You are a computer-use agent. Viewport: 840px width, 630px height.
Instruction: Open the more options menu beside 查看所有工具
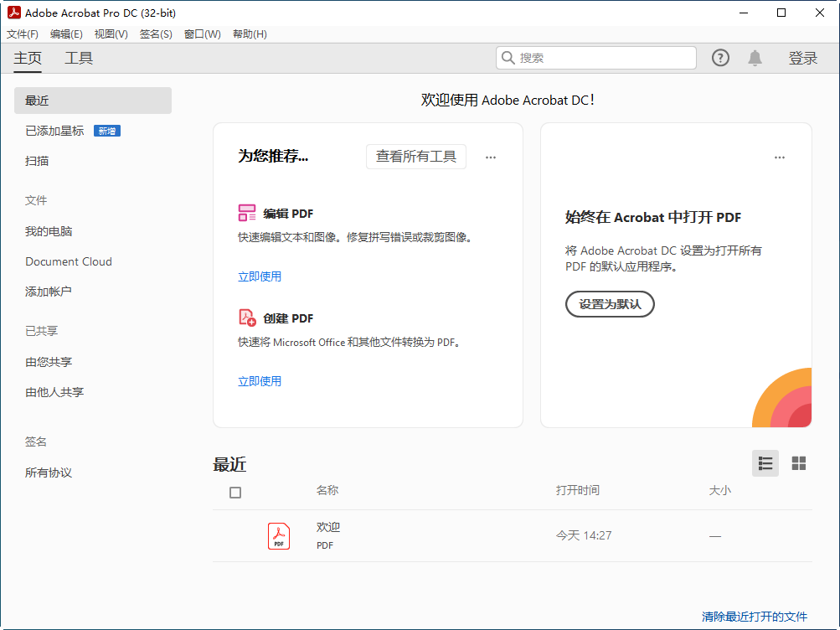point(491,157)
